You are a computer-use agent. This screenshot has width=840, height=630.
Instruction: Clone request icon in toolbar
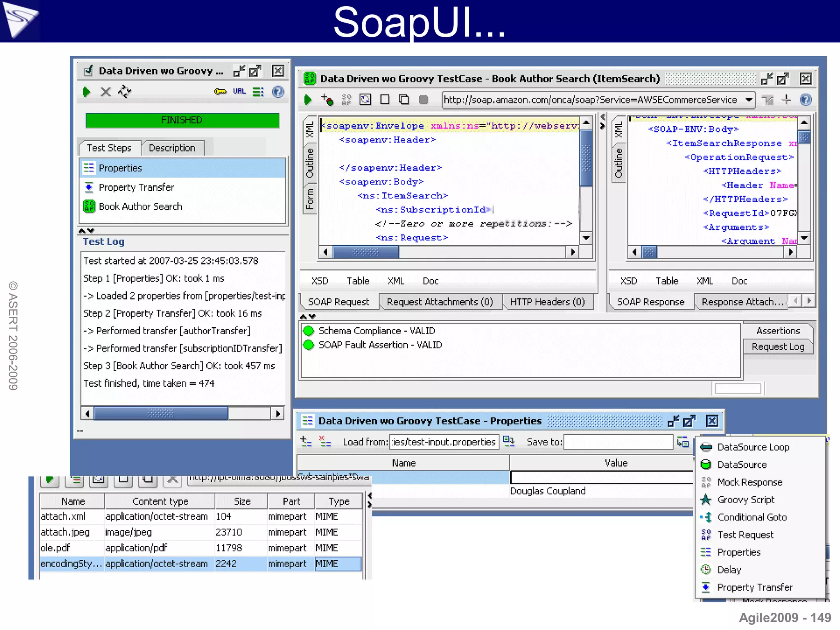[x=404, y=99]
